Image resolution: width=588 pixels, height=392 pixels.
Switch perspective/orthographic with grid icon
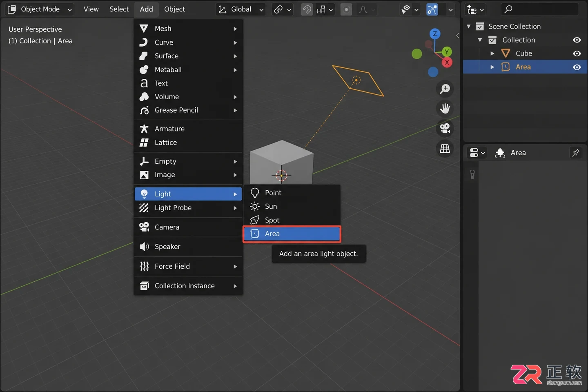click(x=445, y=148)
